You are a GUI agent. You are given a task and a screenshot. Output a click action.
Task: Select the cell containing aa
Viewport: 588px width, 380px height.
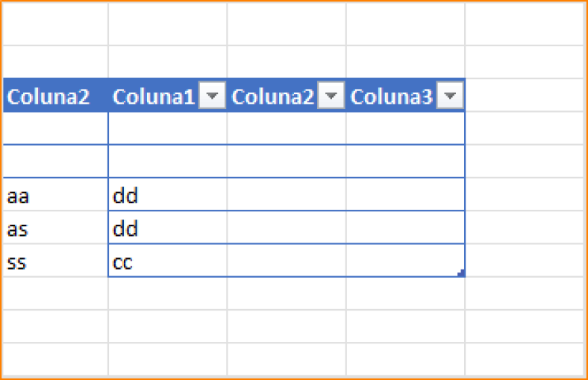pyautogui.click(x=55, y=194)
